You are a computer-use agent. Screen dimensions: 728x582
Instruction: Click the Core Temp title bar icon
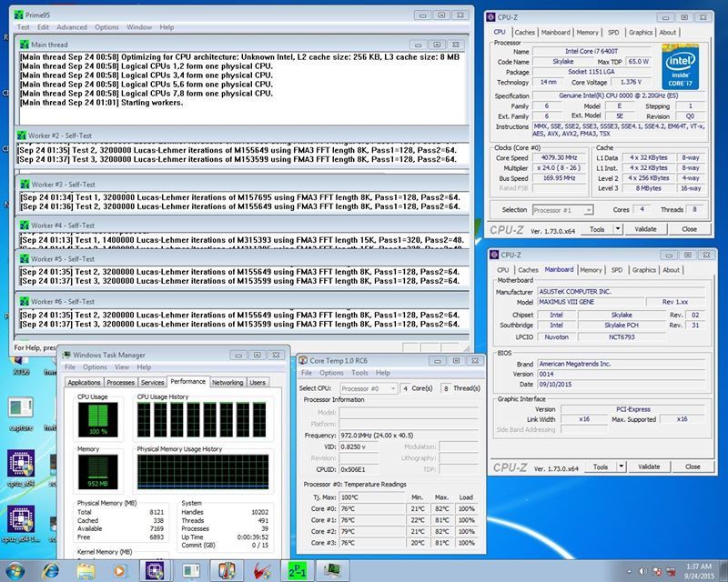point(303,360)
